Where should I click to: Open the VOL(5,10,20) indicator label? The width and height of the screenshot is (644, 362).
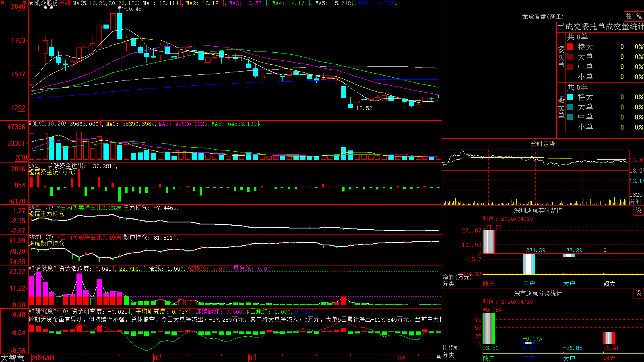click(47, 123)
